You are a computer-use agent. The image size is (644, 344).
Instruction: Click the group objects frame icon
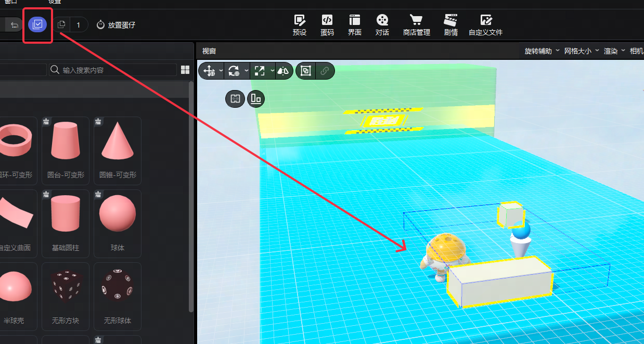[x=306, y=71]
